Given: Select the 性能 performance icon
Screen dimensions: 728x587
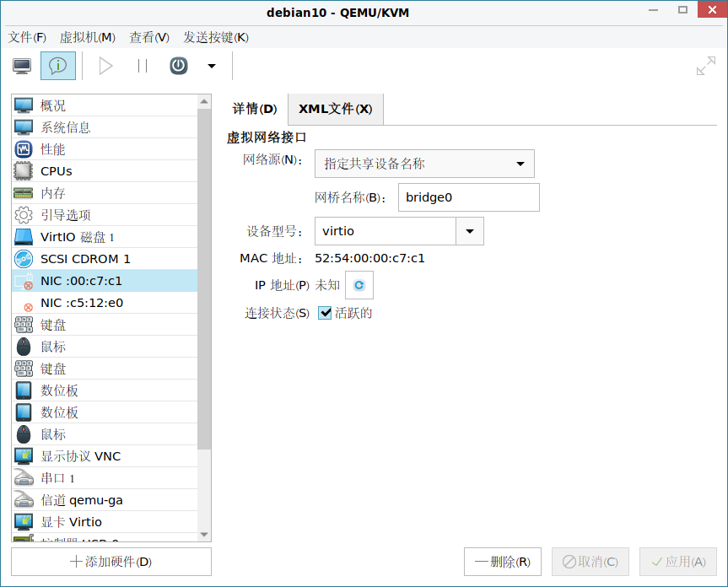Looking at the screenshot, I should click(24, 149).
